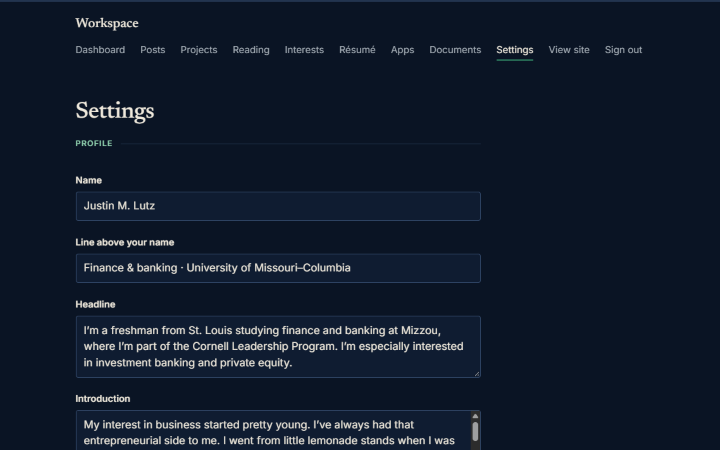Viewport: 720px width, 450px height.
Task: Click the Headline field label
Action: point(96,304)
